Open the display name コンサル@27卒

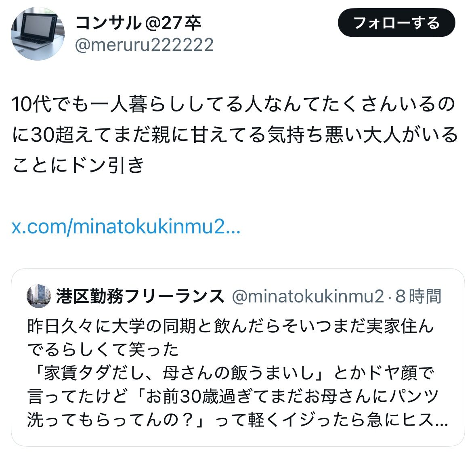point(138,23)
